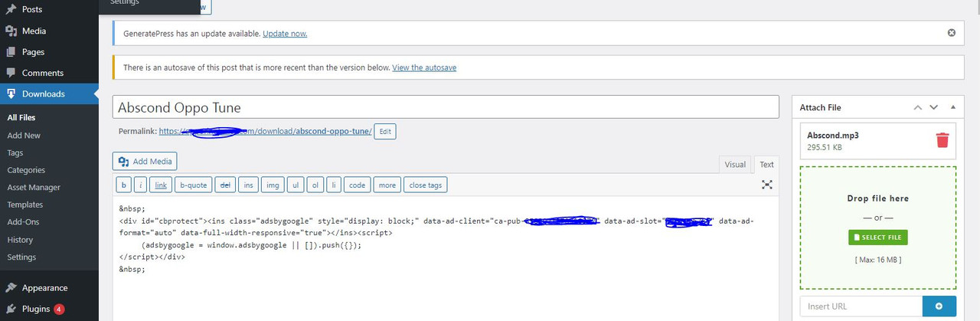980x321 pixels.
Task: Click the ul quicktag button
Action: pos(296,185)
